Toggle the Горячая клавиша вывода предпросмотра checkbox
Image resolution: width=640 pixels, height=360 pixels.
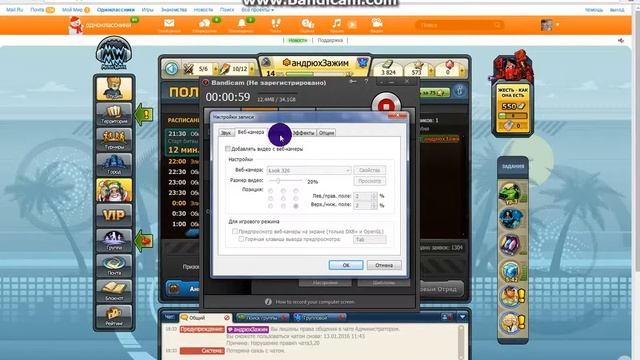tap(241, 239)
